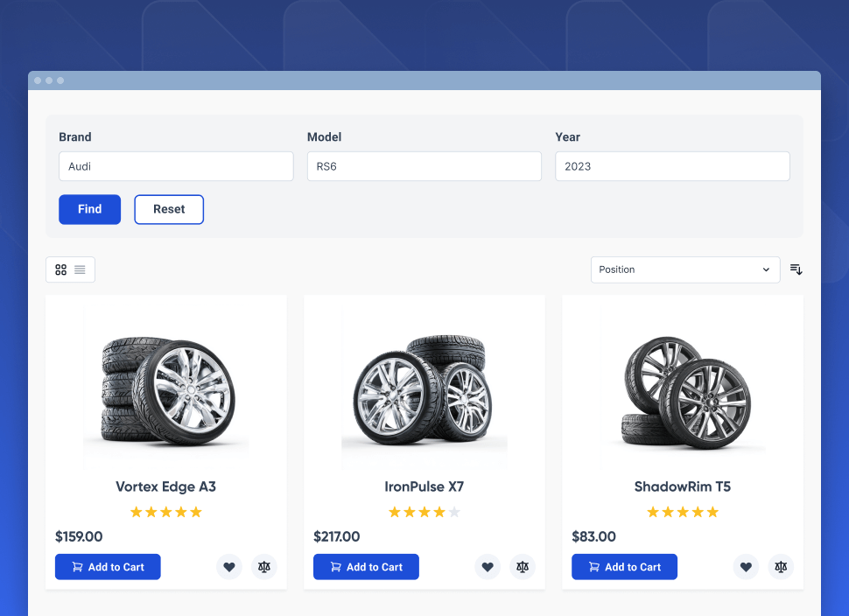Switch to grid view layout
Screen dimensions: 849x616
point(60,269)
